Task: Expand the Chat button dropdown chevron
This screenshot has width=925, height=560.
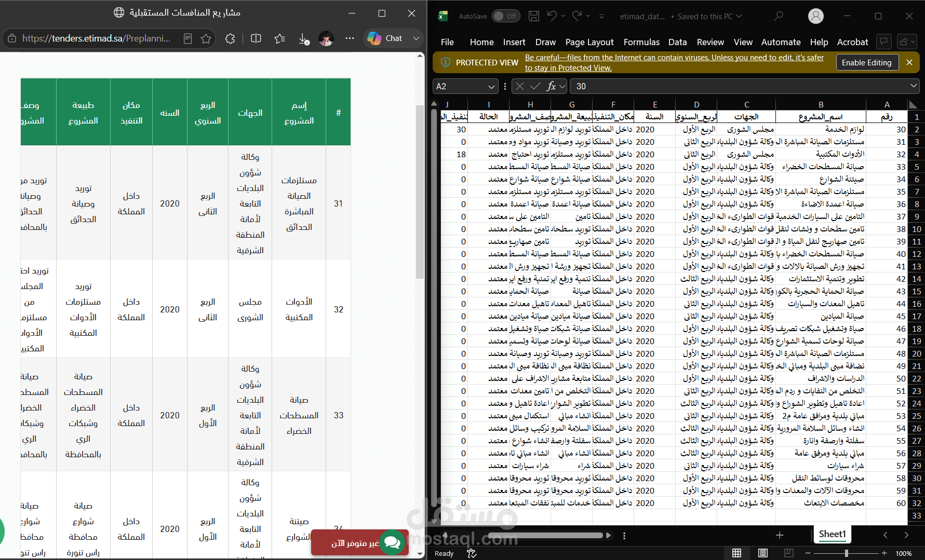Action: [x=416, y=38]
